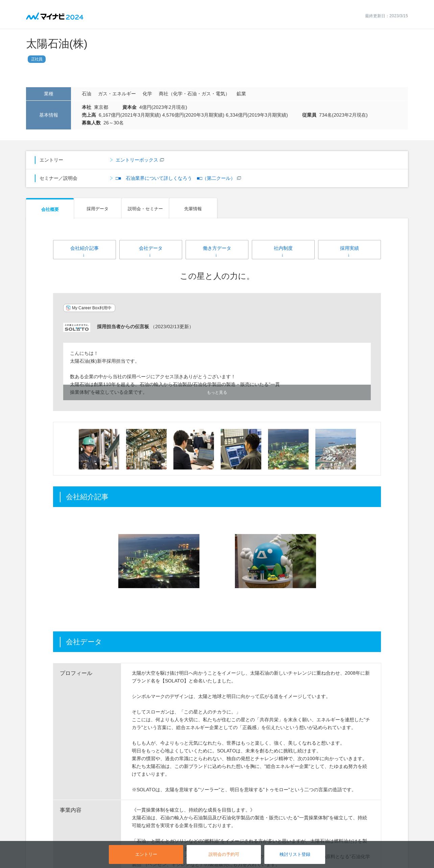The height and width of the screenshot is (868, 434).
Task: Open small night refinery thumbnail in gallery
Action: tap(288, 449)
